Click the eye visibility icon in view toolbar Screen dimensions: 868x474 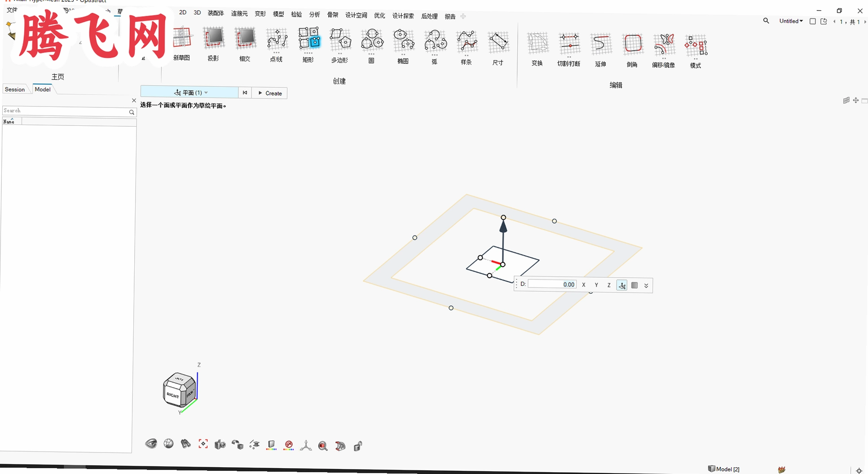[151, 444]
